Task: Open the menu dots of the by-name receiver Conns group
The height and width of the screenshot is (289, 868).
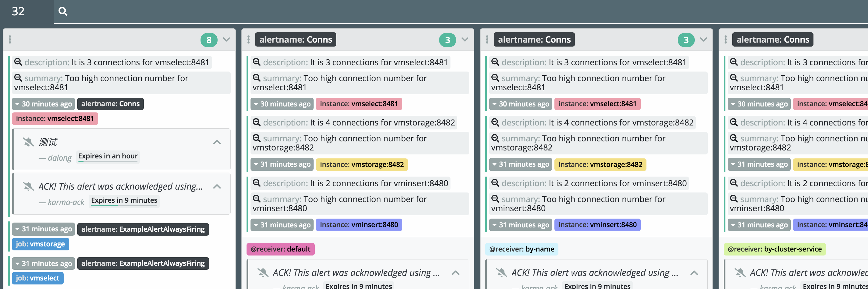Action: [487, 40]
